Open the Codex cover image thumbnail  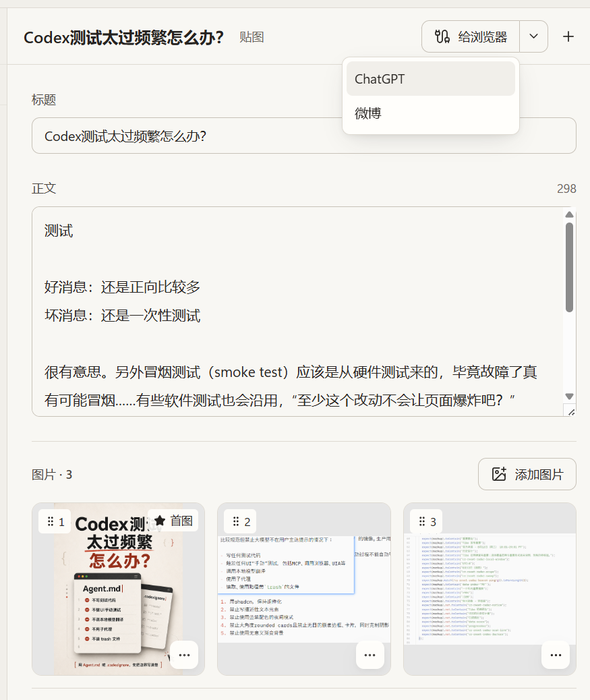118,589
